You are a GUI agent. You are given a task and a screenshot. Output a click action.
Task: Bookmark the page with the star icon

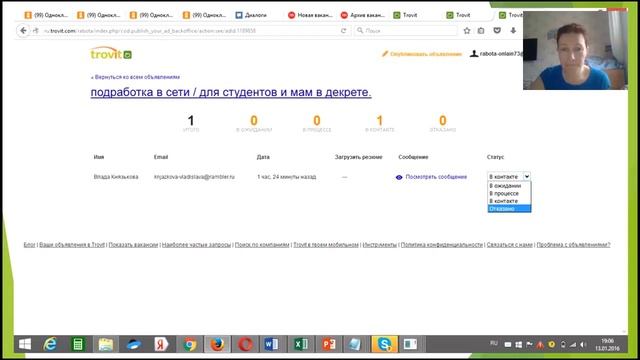[x=467, y=31]
